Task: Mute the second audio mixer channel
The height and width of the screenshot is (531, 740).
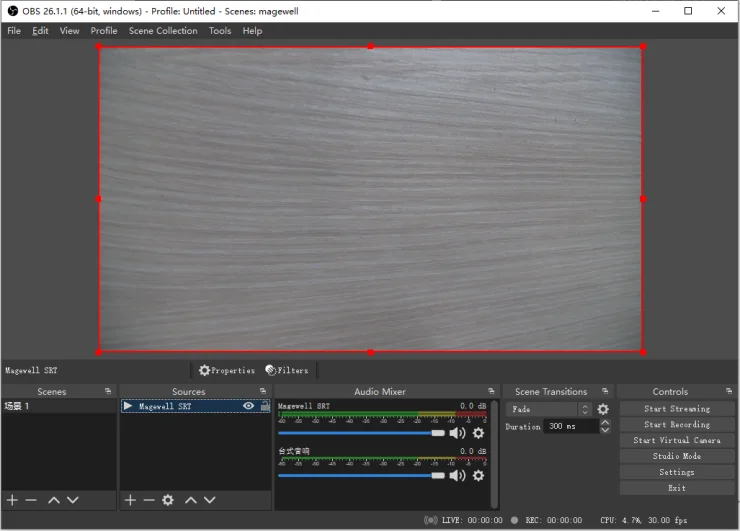Action: pos(457,475)
